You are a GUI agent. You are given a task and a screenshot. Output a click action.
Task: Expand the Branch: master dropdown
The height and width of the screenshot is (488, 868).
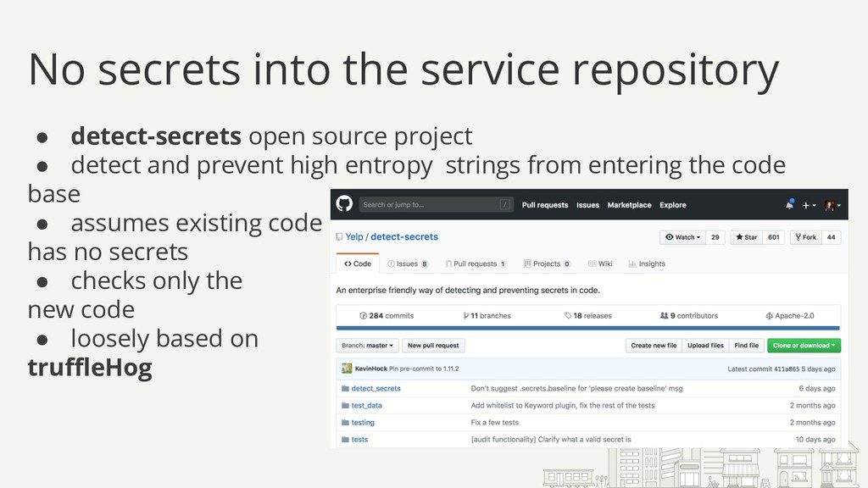coord(367,346)
